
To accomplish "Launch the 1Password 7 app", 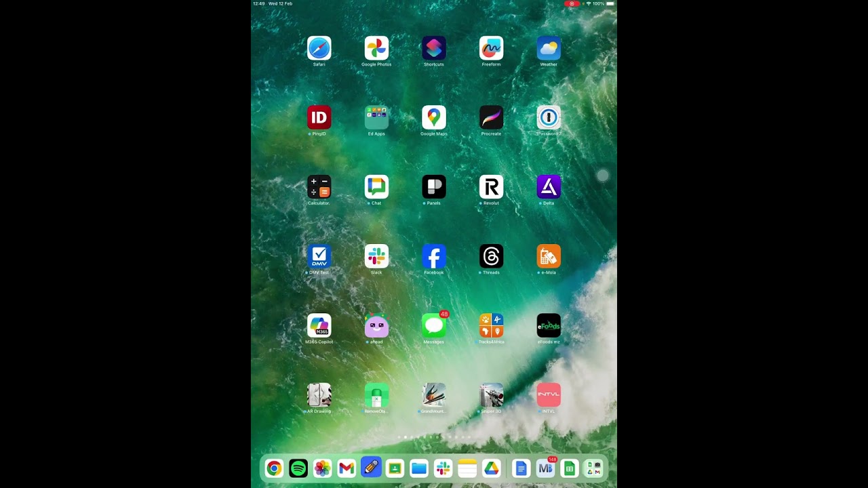I will click(549, 117).
